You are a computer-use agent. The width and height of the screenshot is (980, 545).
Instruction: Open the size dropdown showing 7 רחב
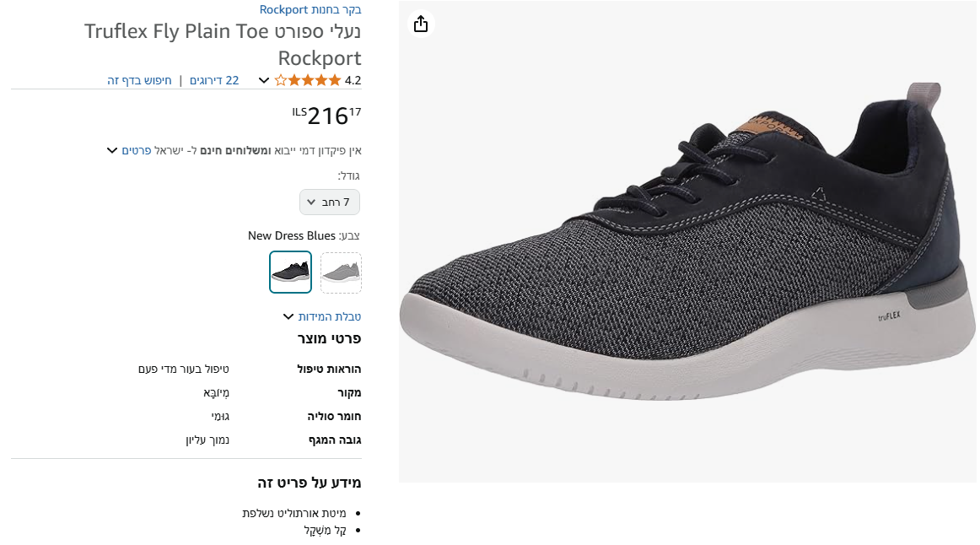(x=329, y=202)
